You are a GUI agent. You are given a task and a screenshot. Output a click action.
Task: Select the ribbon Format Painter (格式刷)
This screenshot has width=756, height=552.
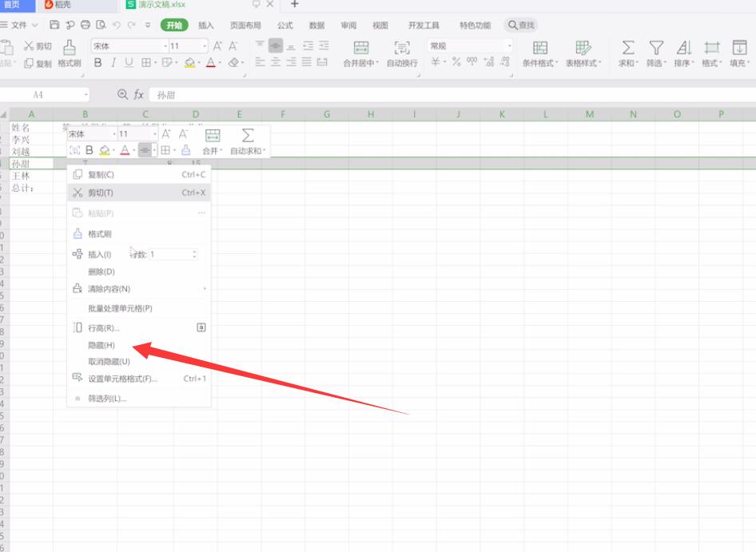(x=70, y=53)
